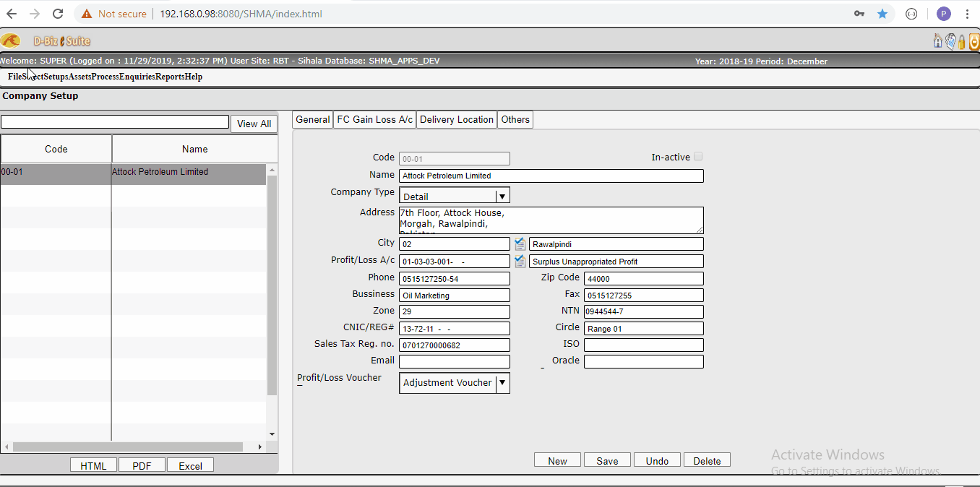980x487 pixels.
Task: Open the Reports menu
Action: [x=170, y=77]
